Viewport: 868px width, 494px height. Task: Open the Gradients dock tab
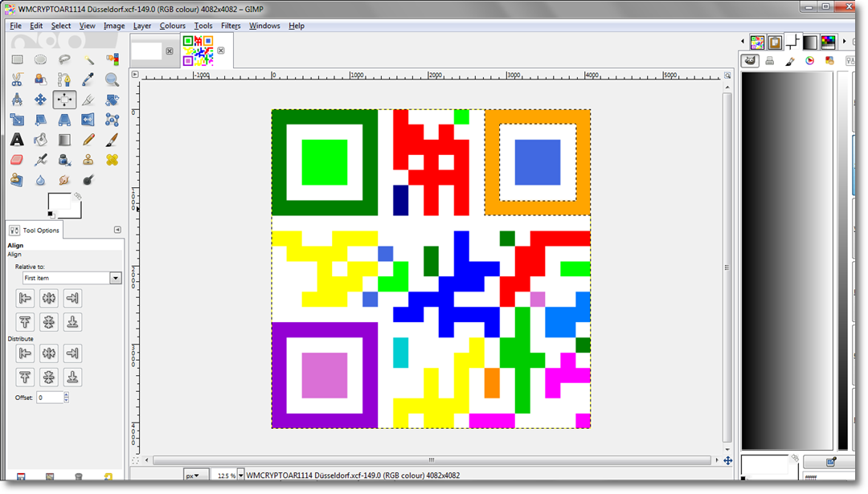(x=810, y=42)
